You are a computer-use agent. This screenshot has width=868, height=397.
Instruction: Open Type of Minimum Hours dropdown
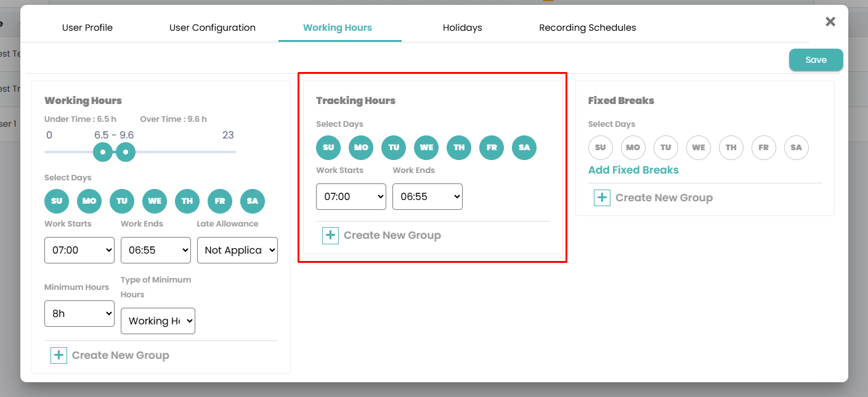[x=158, y=321]
